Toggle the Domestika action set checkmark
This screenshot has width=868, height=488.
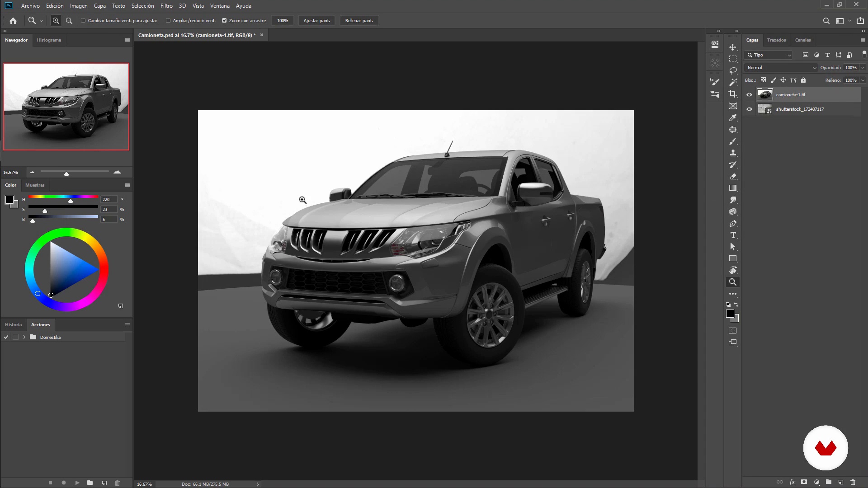click(x=6, y=338)
